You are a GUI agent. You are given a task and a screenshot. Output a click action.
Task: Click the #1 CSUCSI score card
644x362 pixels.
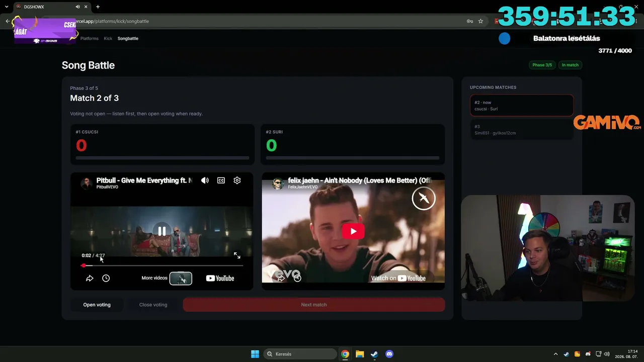(x=162, y=144)
